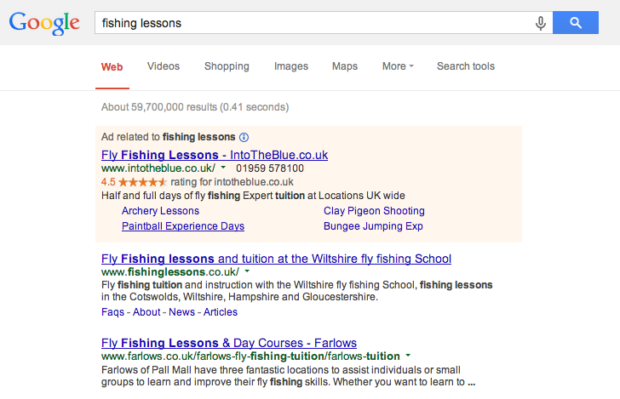Image resolution: width=620 pixels, height=399 pixels.
Task: Click the search input field
Action: click(x=323, y=23)
